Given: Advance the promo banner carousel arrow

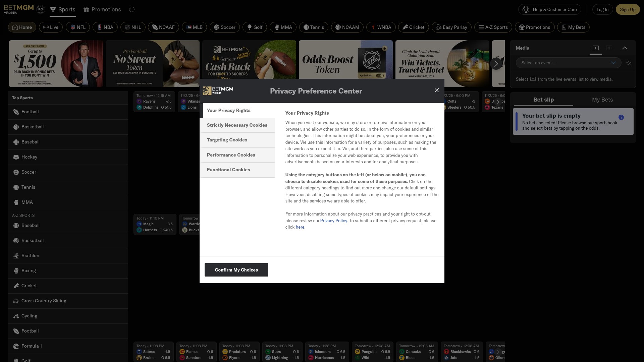Looking at the screenshot, I should pyautogui.click(x=496, y=64).
